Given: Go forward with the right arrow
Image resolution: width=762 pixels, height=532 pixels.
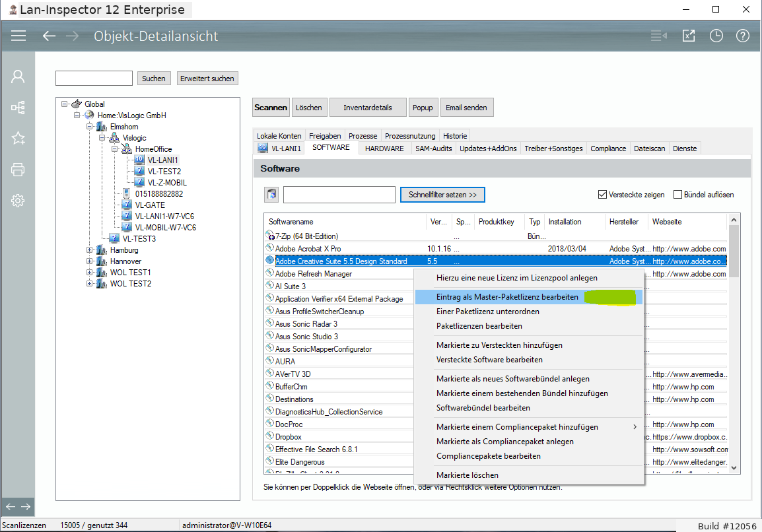Looking at the screenshot, I should 73,36.
